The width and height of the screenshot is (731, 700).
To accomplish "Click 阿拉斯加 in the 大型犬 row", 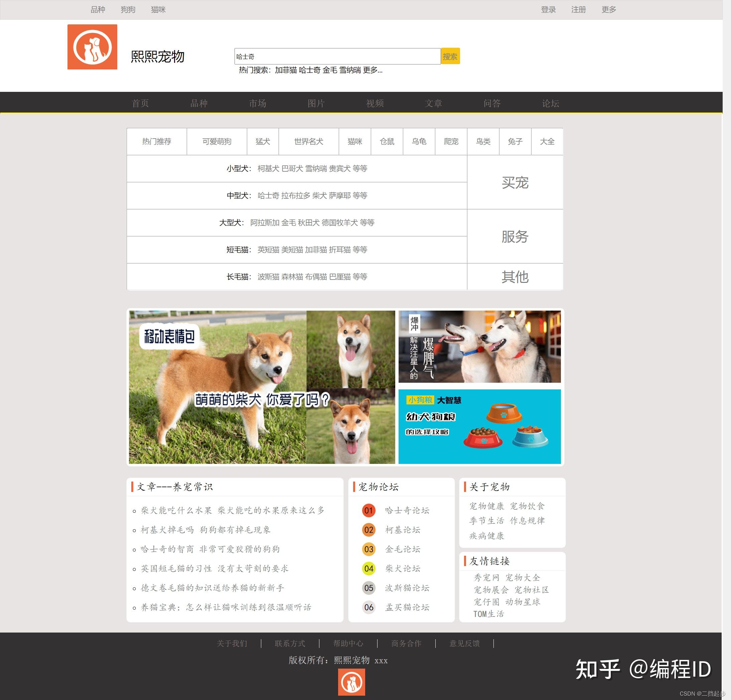I will click(265, 222).
